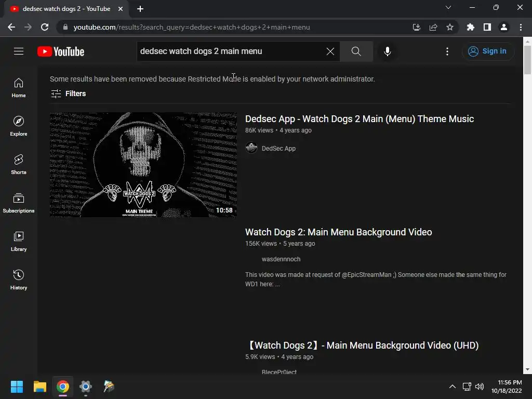Screen dimensions: 532x399
Task: Close the dedsec watch dogs 2 tab
Action: [x=121, y=9]
